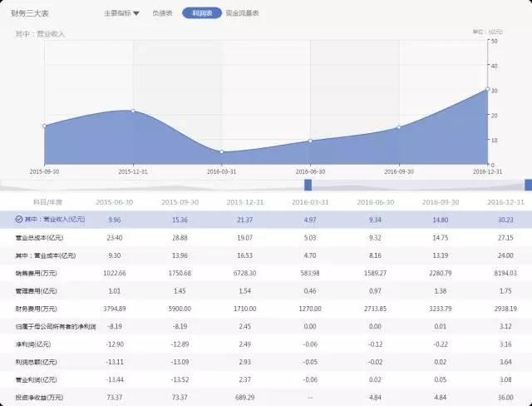Click the 27.15 total cost value
This screenshot has height=406, width=532.
(505, 238)
